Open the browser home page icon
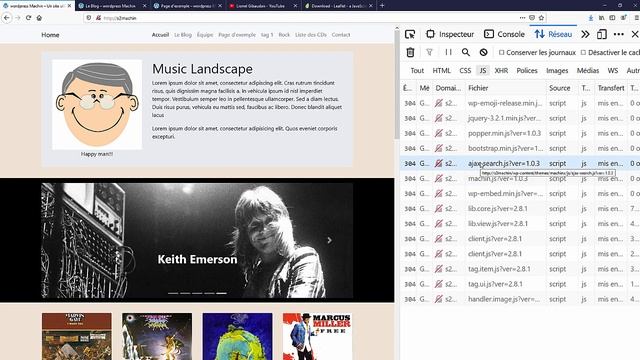This screenshot has height=360, width=640. tap(39, 18)
